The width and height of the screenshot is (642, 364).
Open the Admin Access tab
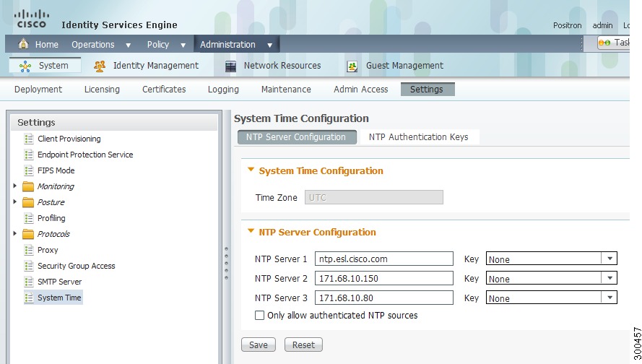coord(360,90)
